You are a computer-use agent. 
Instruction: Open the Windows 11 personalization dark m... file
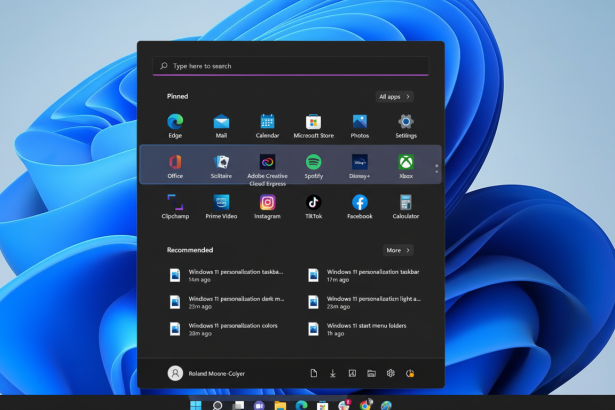226,302
